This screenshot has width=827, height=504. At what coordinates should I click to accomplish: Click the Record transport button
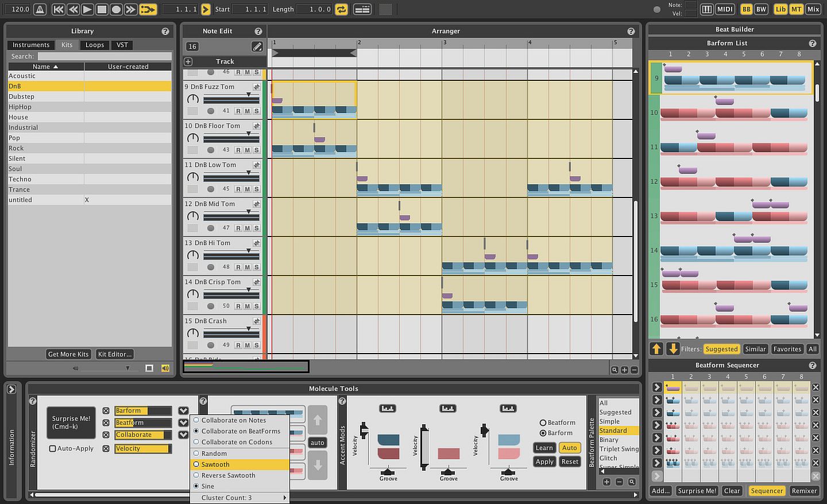click(116, 9)
